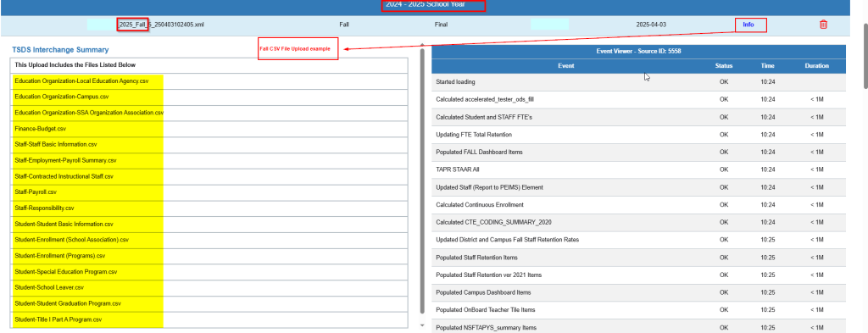
Task: Select Student-School Leaver.csv row
Action: (x=209, y=287)
